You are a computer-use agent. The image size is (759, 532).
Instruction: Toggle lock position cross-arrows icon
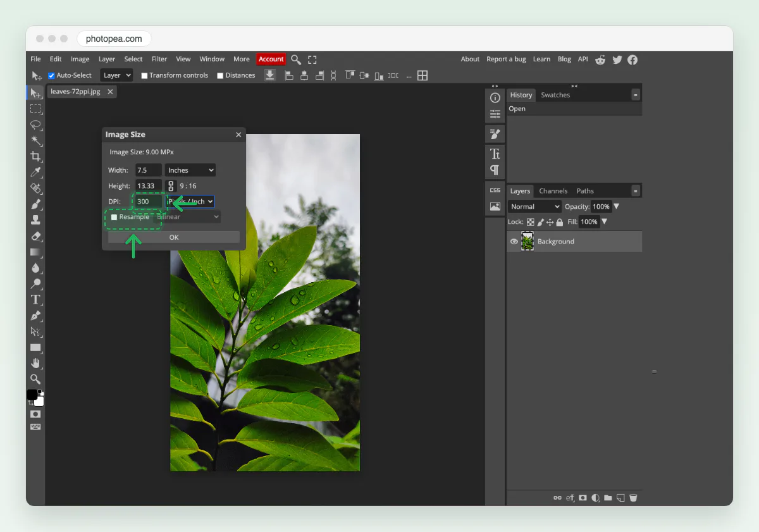550,222
